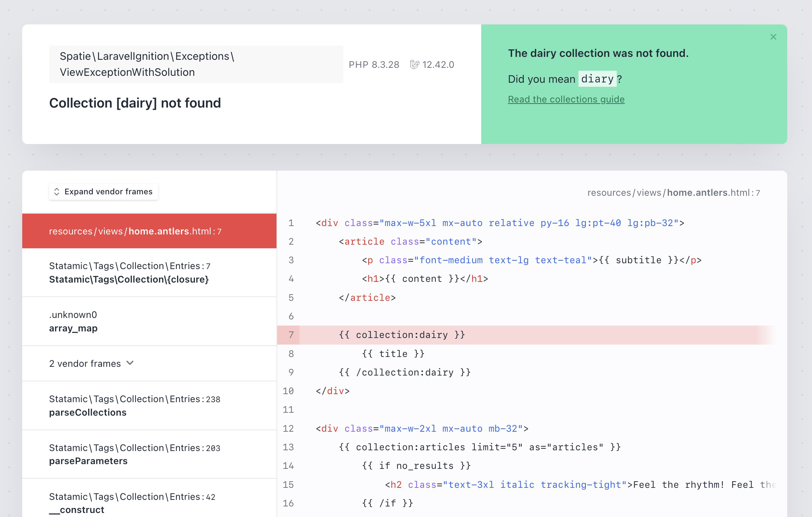Click the highlighted code line 7
This screenshot has height=517, width=812.
coord(401,335)
